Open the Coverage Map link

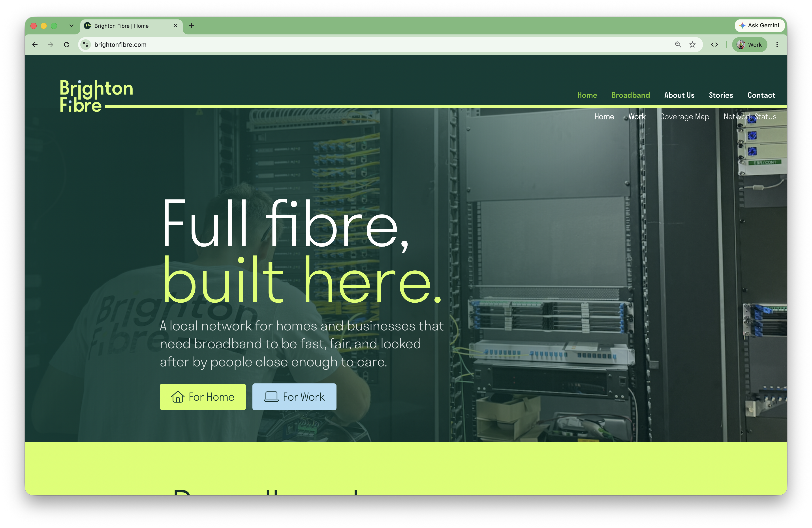coord(684,117)
